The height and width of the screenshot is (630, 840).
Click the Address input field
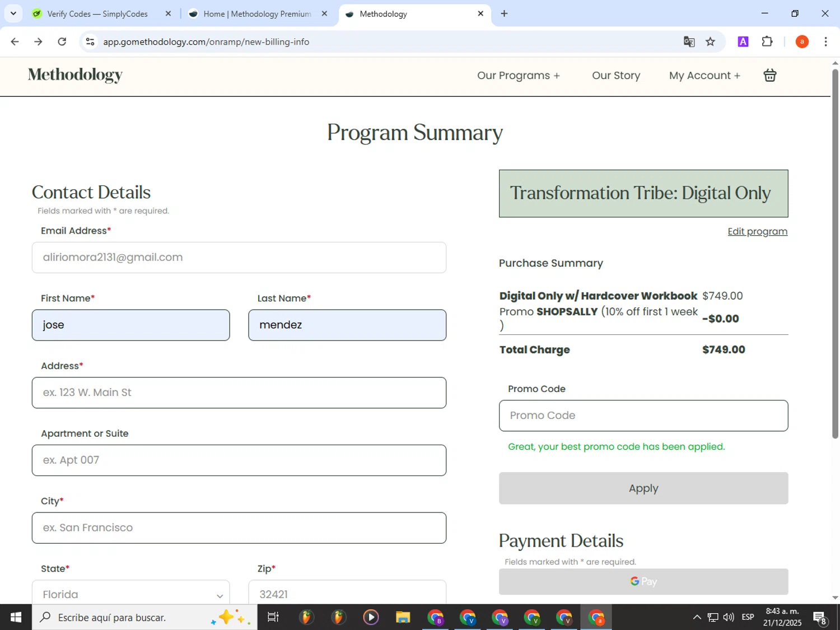click(x=239, y=393)
